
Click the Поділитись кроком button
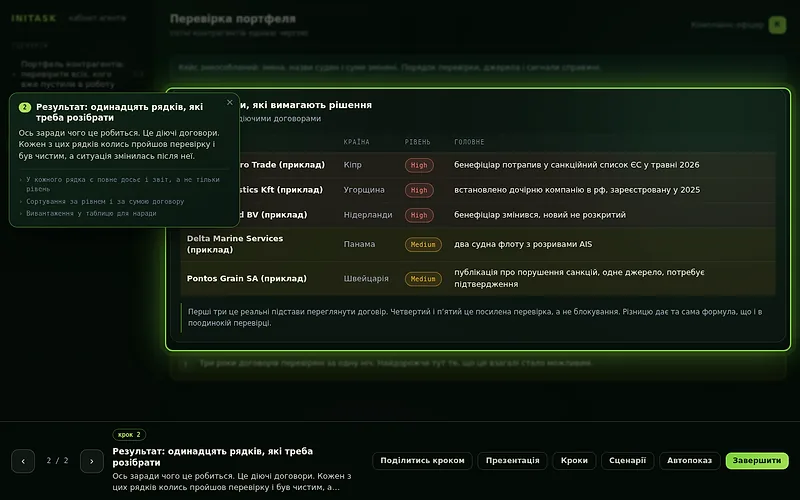422,461
